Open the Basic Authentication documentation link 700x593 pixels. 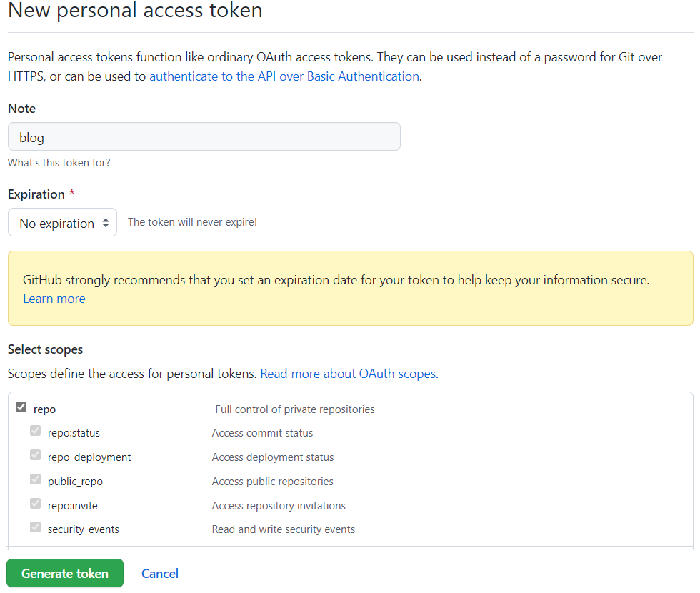[284, 76]
